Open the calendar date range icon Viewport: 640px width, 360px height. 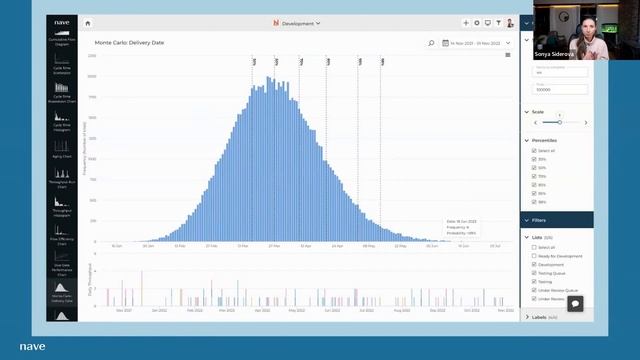tap(445, 43)
